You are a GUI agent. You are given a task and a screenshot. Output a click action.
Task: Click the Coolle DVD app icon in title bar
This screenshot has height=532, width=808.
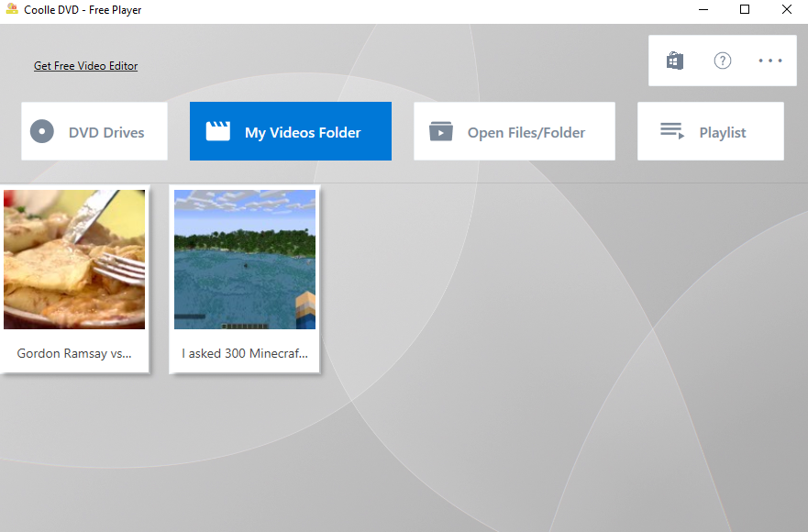pos(12,10)
